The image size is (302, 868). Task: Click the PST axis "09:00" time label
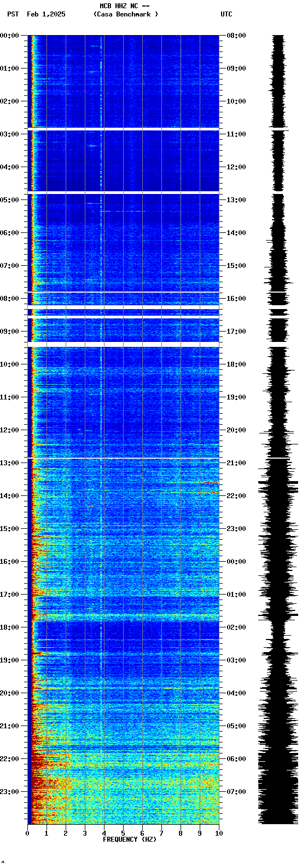click(x=9, y=332)
